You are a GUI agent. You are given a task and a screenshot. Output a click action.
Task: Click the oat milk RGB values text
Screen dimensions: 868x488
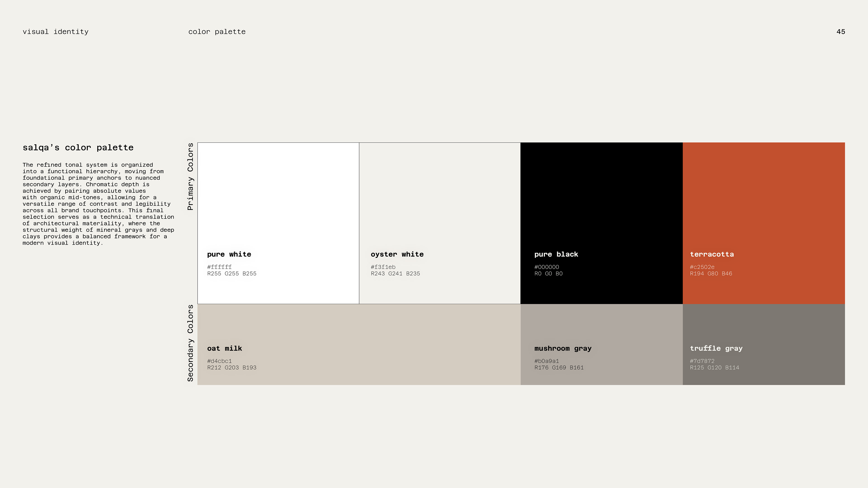click(231, 368)
